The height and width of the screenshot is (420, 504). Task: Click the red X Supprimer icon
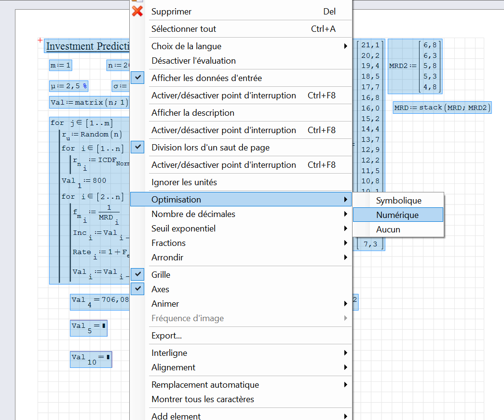pyautogui.click(x=137, y=11)
